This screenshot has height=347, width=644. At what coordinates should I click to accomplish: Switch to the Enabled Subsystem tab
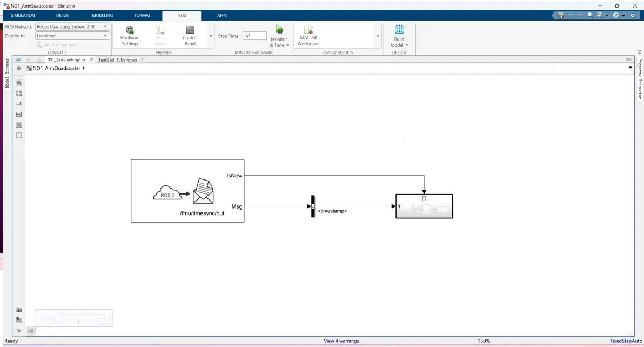tap(117, 59)
